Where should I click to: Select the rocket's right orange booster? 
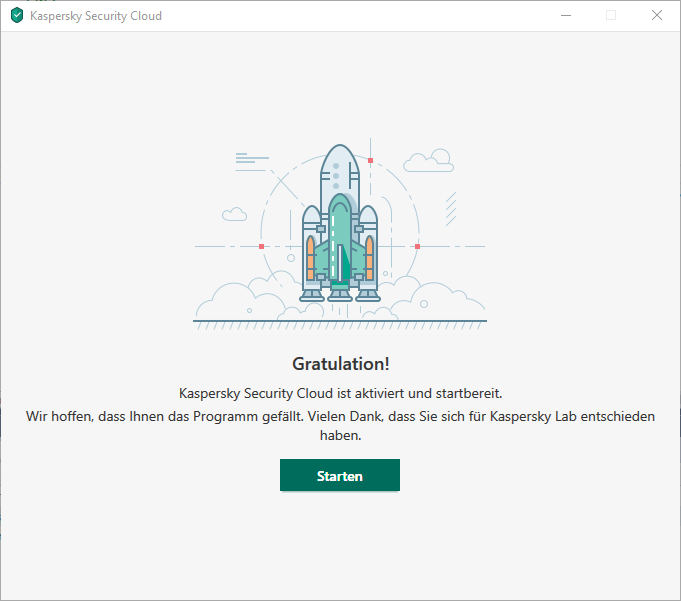point(369,257)
